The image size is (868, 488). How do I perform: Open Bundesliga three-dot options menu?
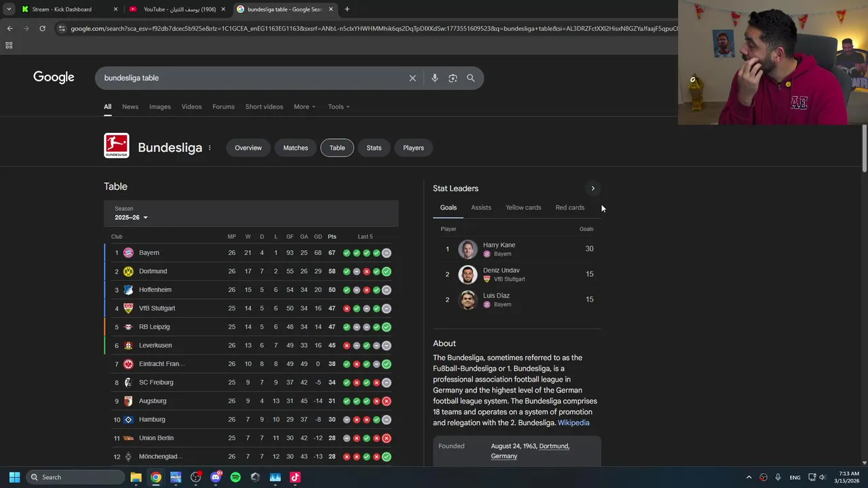pos(210,148)
